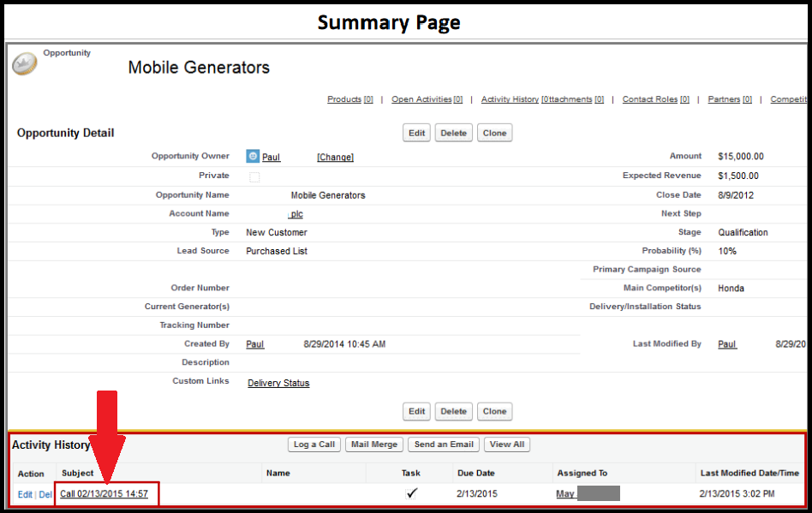Click the Opportunity coin icon
812x513 pixels.
24,64
